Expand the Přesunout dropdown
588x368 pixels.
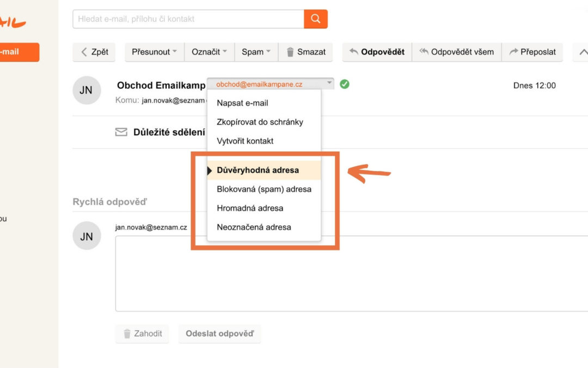pos(155,52)
